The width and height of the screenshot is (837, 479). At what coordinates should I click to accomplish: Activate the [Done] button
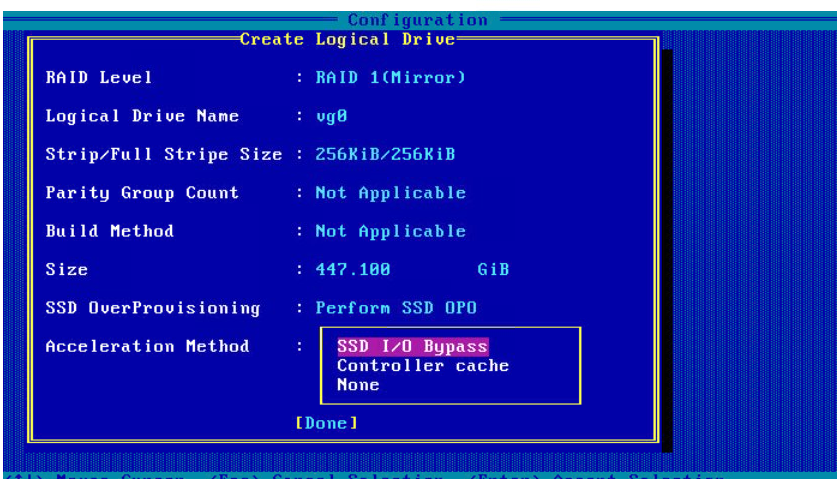[327, 423]
